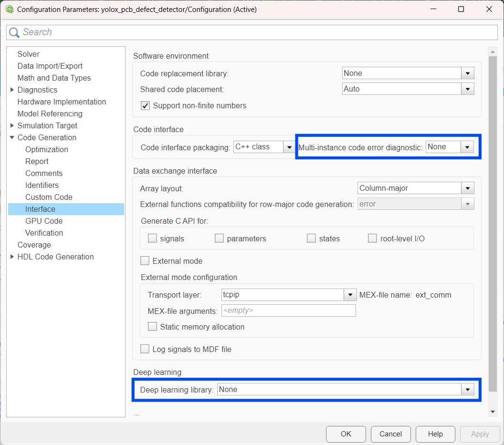
Task: Expand the HDL Code Generation node
Action: pyautogui.click(x=12, y=257)
